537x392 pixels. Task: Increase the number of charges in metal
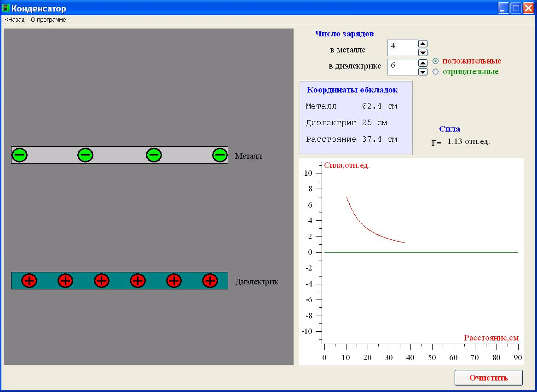[x=423, y=44]
